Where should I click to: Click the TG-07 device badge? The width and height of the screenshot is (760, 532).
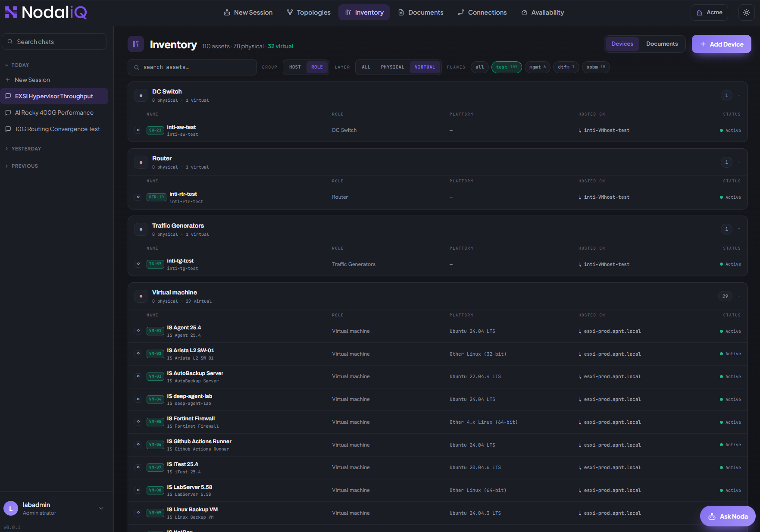[155, 264]
